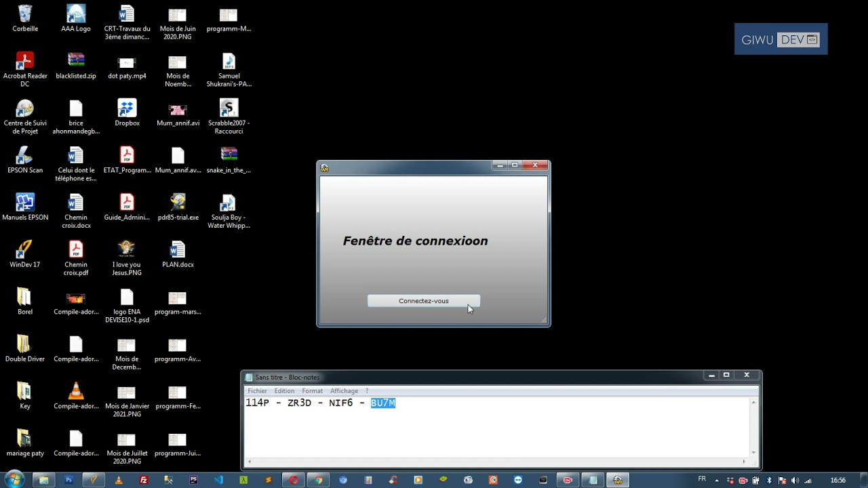Open File Explorer from the taskbar
The width and height of the screenshot is (868, 488).
[44, 480]
